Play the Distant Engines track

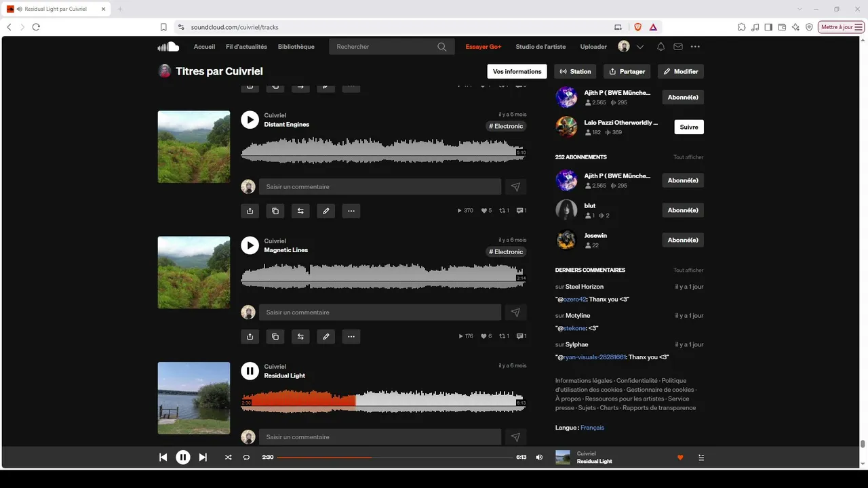click(250, 120)
